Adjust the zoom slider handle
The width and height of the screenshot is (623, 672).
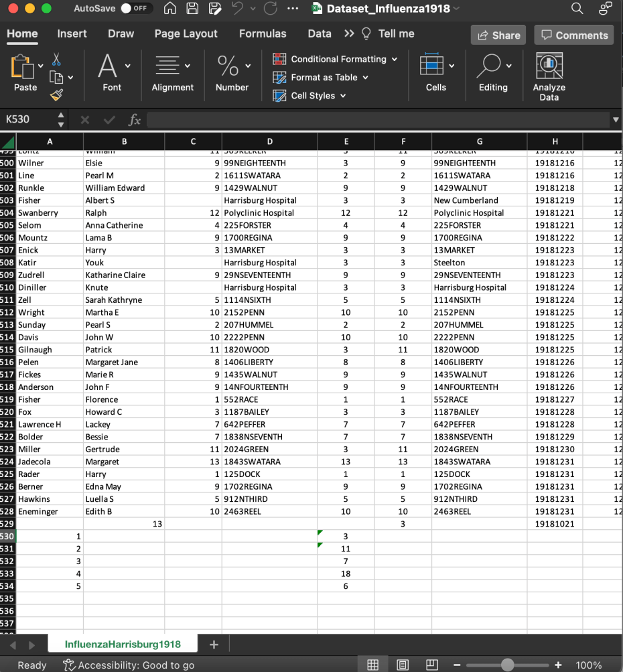tap(508, 665)
